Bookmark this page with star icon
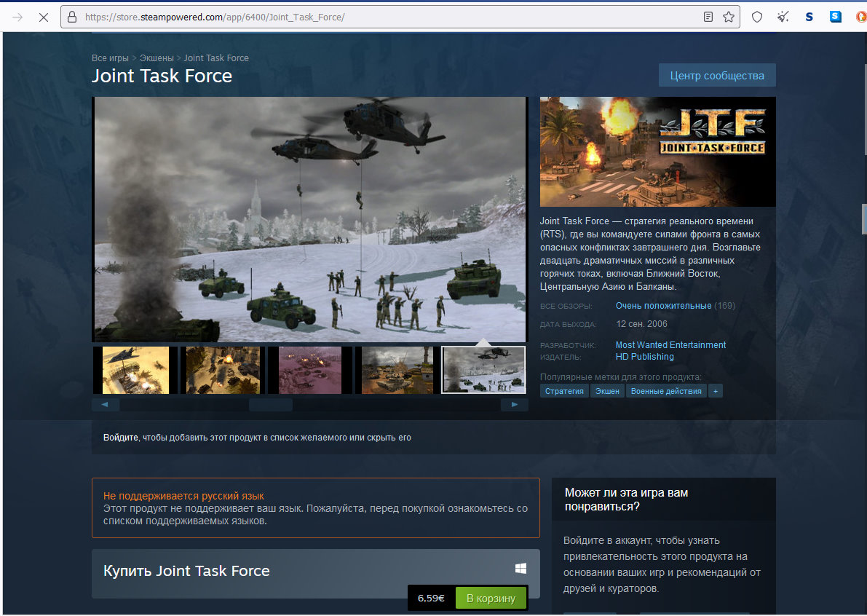The width and height of the screenshot is (867, 616). [729, 17]
